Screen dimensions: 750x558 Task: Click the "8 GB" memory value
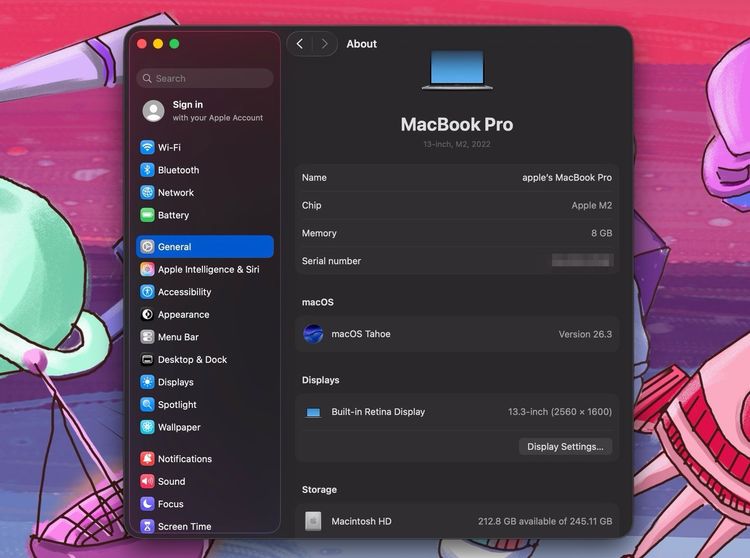602,233
